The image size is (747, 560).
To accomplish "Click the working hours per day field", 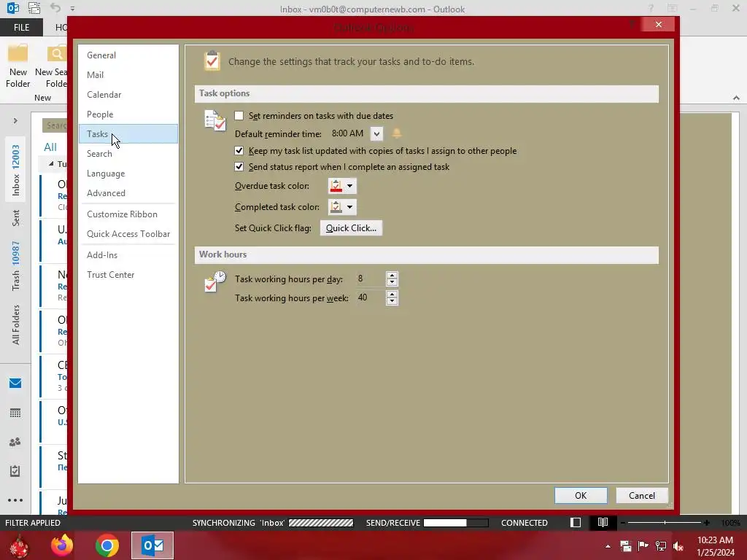I will point(371,279).
